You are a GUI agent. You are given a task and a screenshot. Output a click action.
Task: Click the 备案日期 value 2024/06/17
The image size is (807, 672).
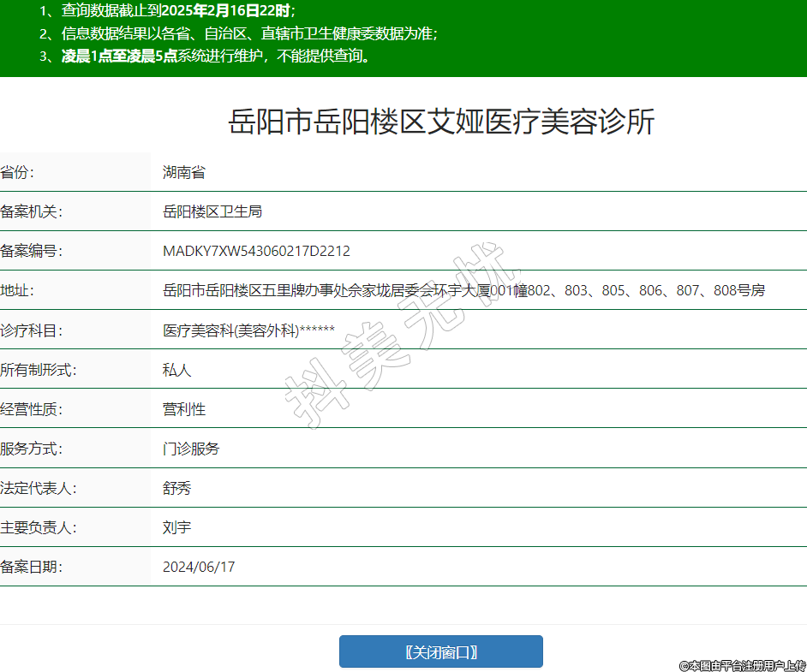(x=199, y=567)
